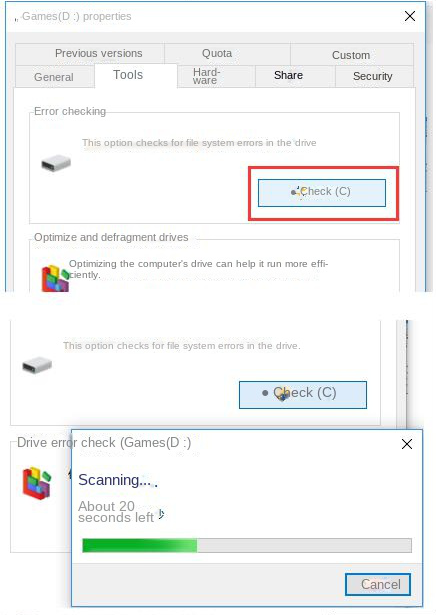Click the defragment icon behind scanning dialog

pos(37,483)
